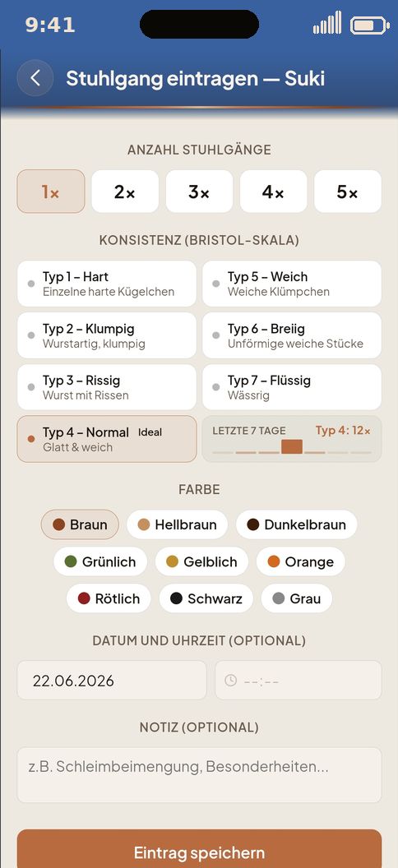The height and width of the screenshot is (868, 398).
Task: Select the 5× count option
Action: (x=348, y=192)
